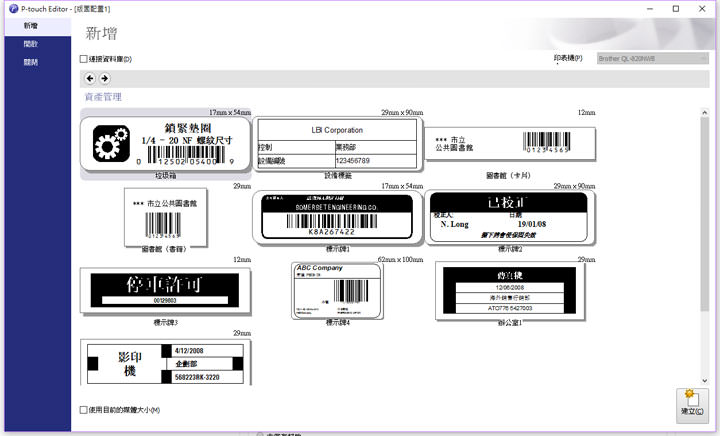Enable the 連接資料庫 checkbox
Screen dimensions: 720x436
click(x=84, y=59)
